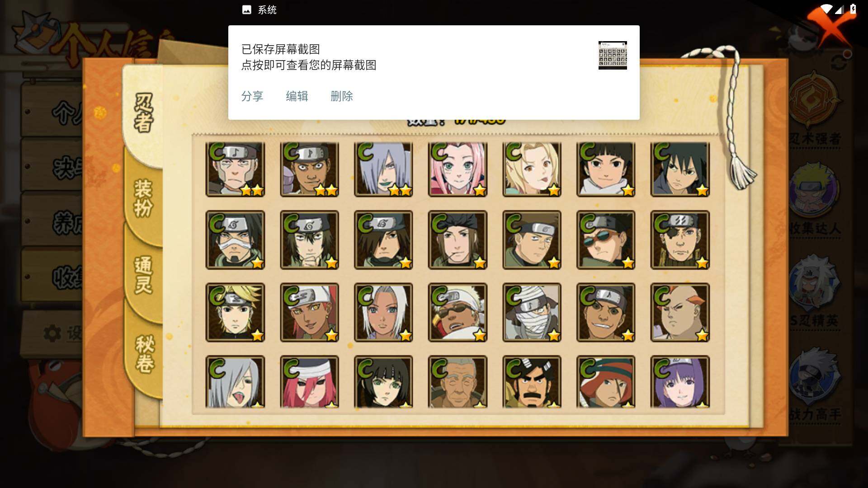
Task: Open the 忍者 tab
Action: point(144,113)
